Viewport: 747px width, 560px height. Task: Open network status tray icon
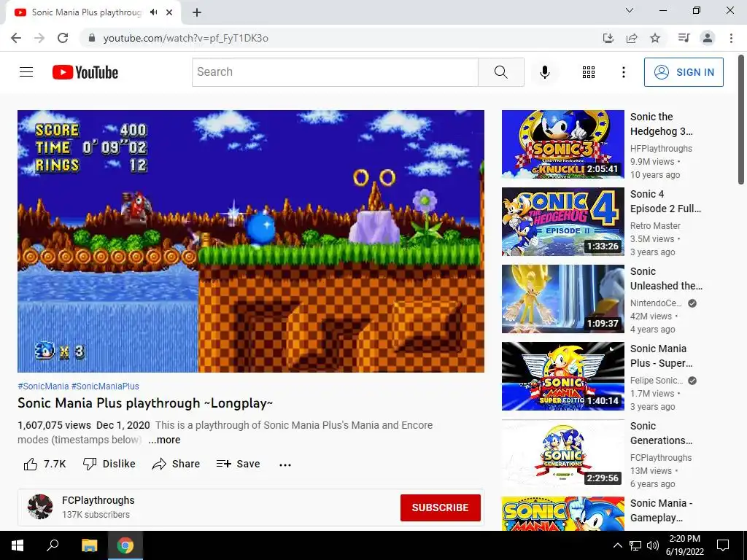pyautogui.click(x=635, y=545)
